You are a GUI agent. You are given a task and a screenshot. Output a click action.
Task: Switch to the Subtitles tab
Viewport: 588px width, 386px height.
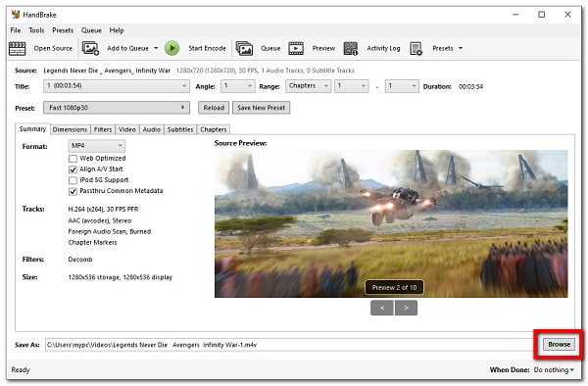180,129
